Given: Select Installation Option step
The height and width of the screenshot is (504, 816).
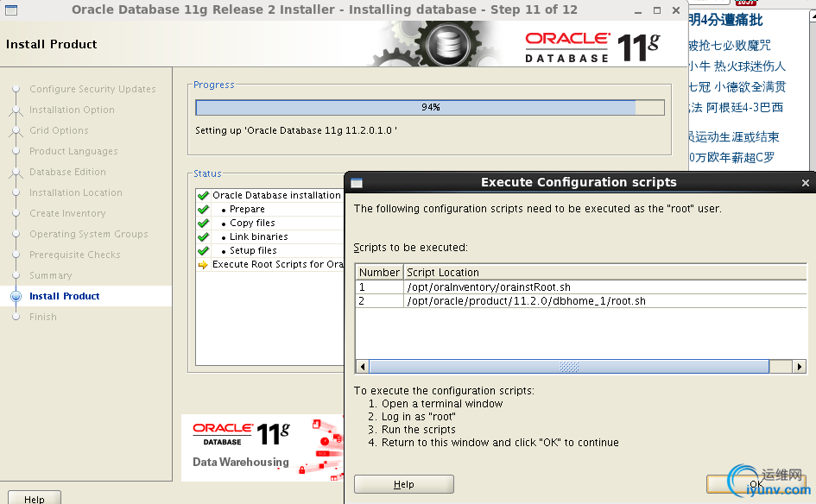Looking at the screenshot, I should pos(72,110).
